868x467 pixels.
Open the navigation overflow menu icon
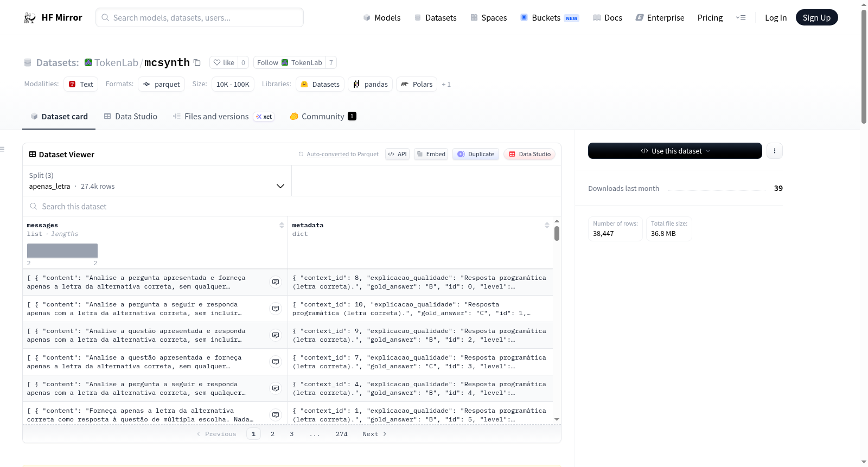click(741, 17)
